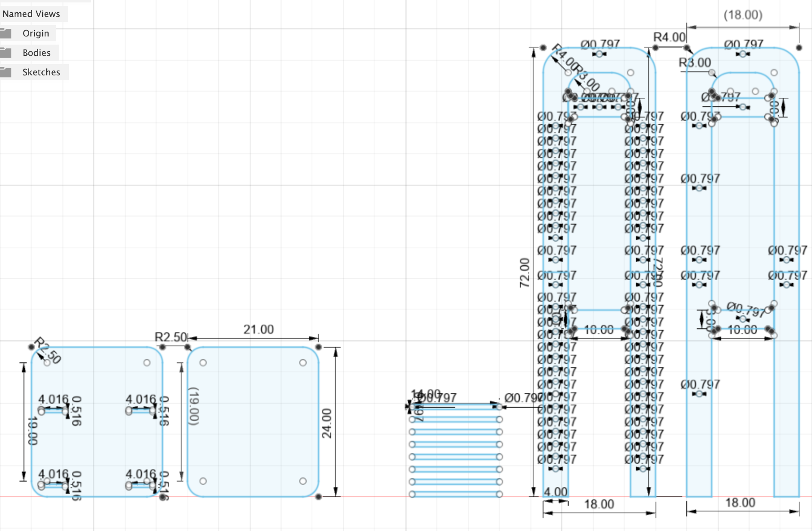
Task: Select the upper-left 4.016 slot dimension
Action: pos(53,399)
